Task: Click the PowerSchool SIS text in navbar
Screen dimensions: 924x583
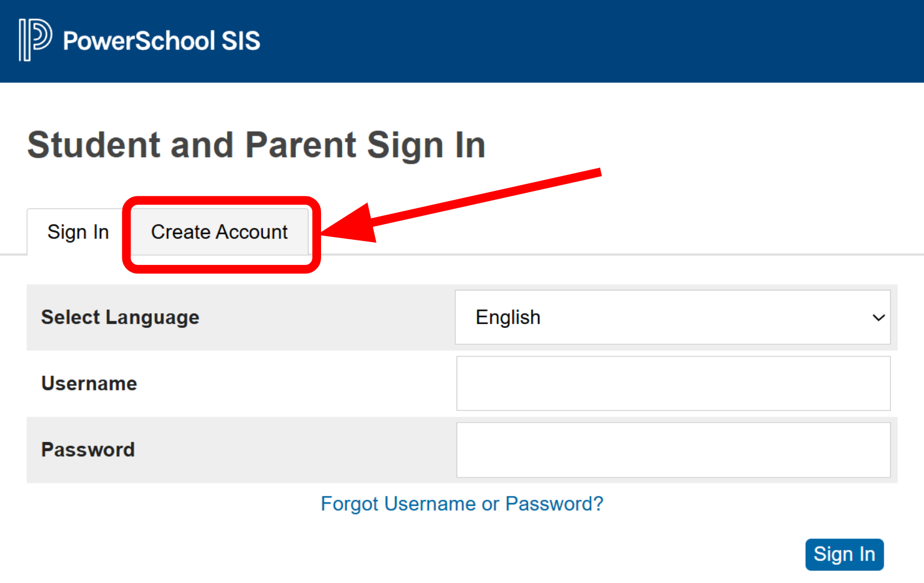Action: pos(161,40)
